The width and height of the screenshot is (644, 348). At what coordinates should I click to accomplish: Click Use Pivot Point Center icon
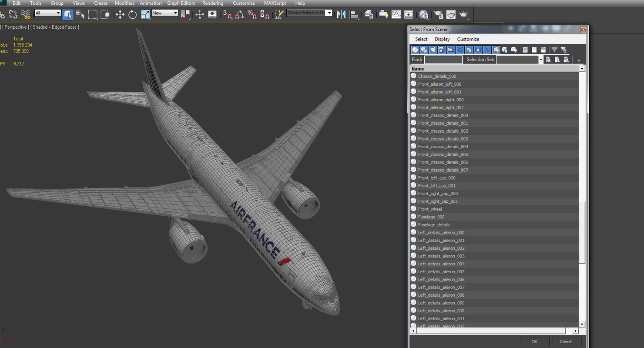coord(185,14)
